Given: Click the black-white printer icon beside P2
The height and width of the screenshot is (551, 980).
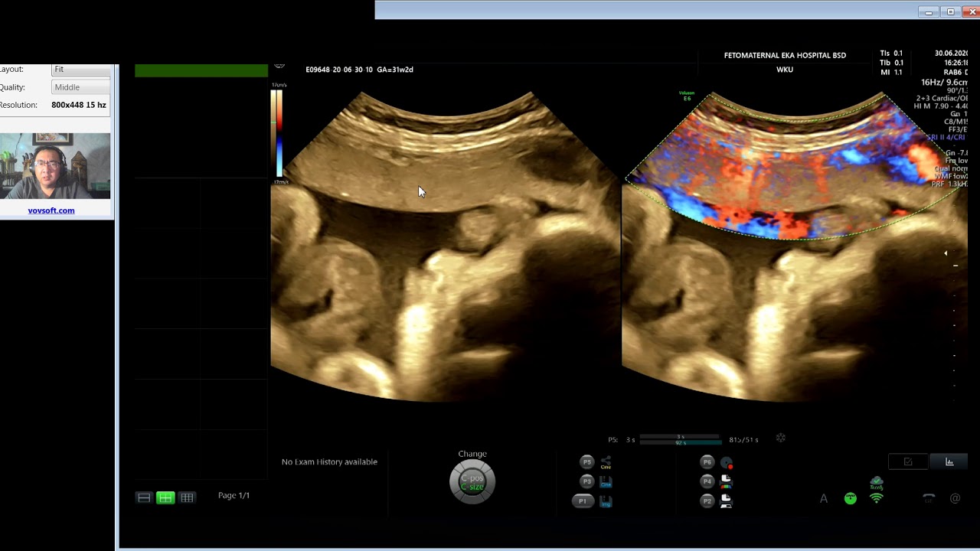Looking at the screenshot, I should (x=727, y=501).
